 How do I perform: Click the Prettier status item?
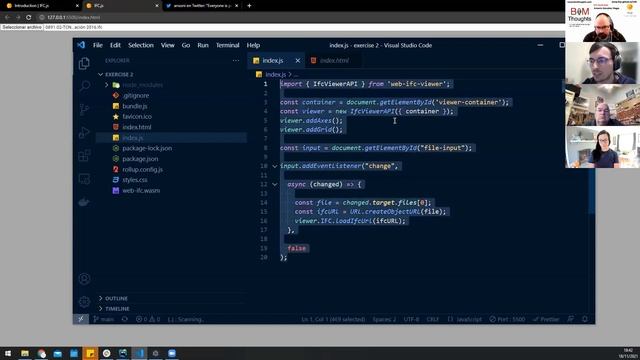click(x=546, y=319)
